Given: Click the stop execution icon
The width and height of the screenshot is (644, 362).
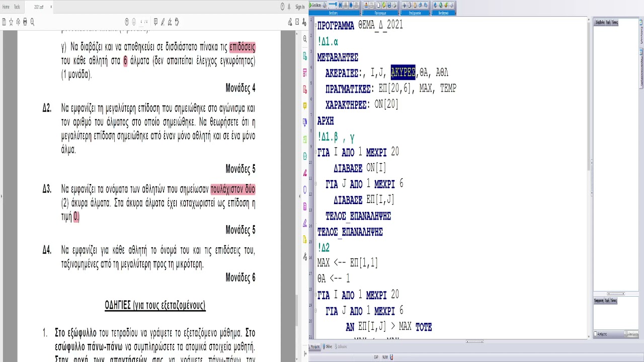Looking at the screenshot, I should point(356,5).
